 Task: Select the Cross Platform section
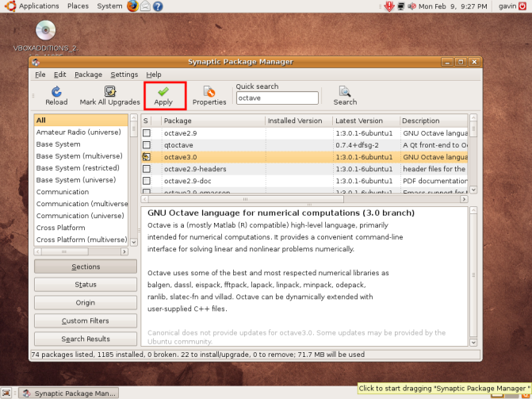coord(81,228)
